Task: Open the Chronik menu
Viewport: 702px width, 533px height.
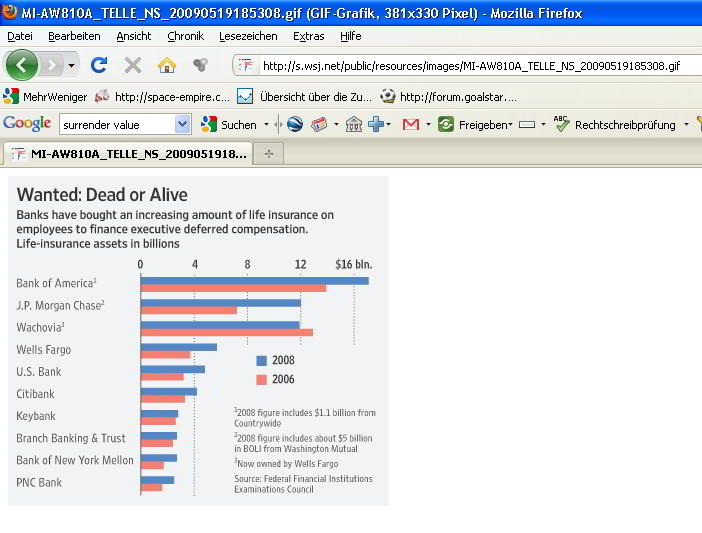Action: (x=185, y=36)
